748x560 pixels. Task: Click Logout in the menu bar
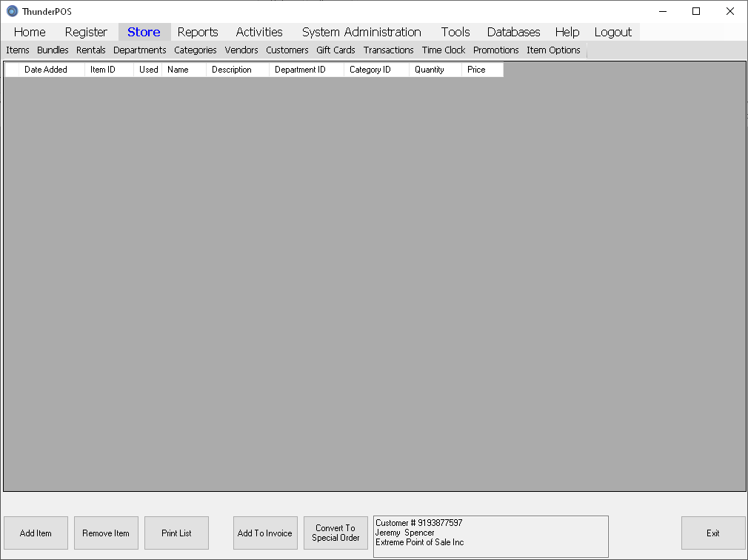612,32
